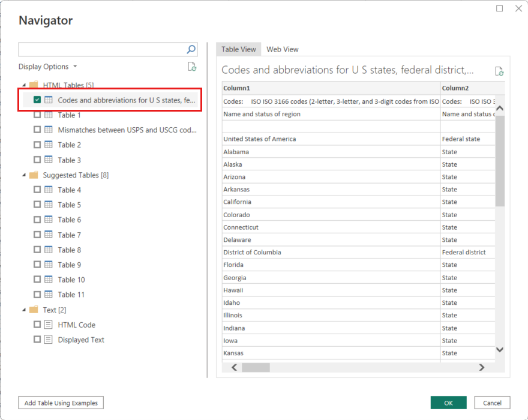Click the United States of America cell
This screenshot has width=528, height=420.
click(x=331, y=139)
